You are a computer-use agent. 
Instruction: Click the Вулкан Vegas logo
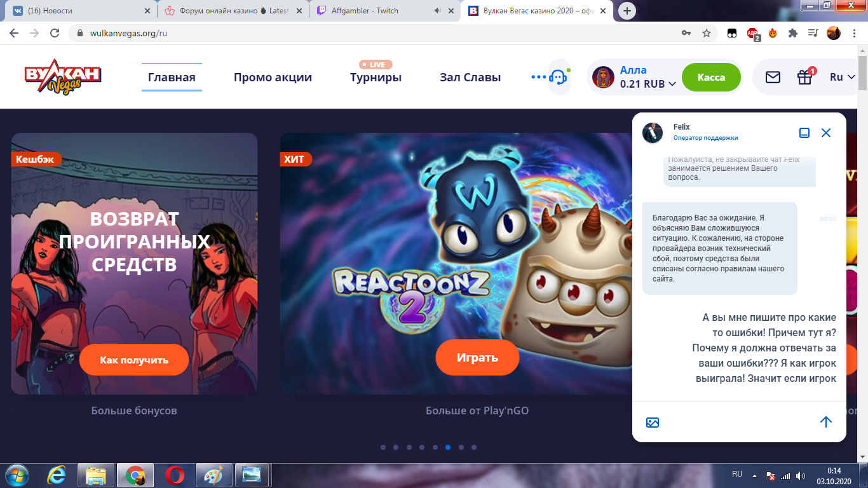pos(63,77)
